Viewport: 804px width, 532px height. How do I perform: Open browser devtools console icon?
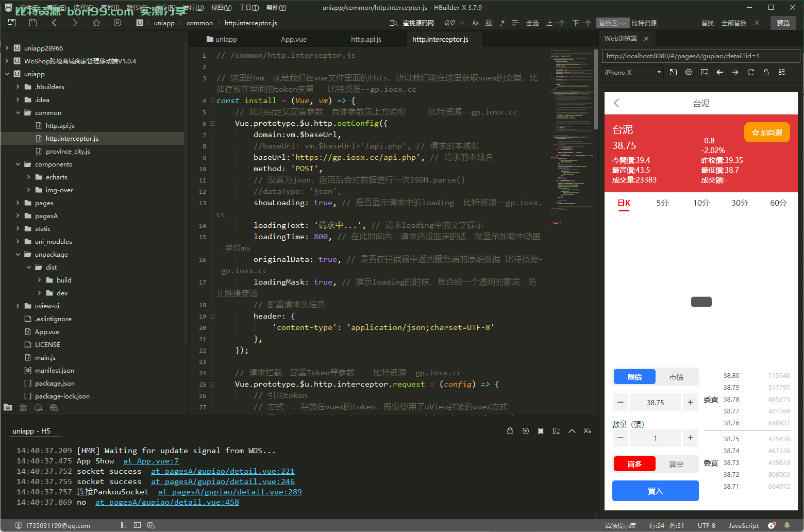[705, 72]
